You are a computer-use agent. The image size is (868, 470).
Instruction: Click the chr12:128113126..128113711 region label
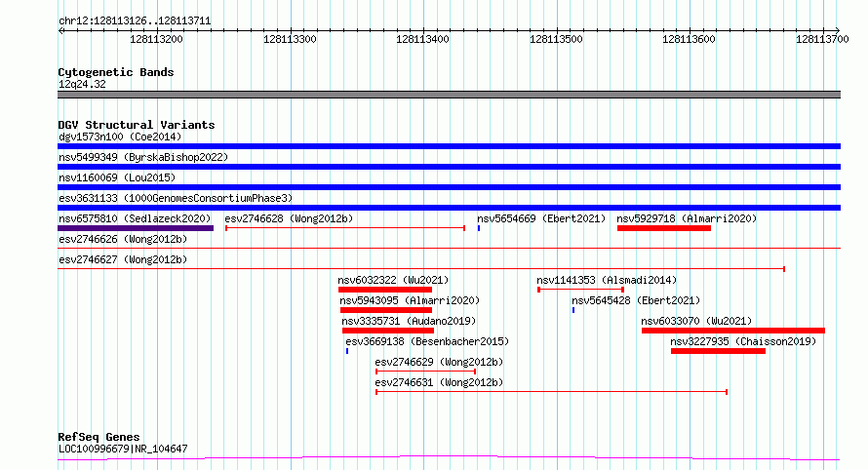(x=135, y=21)
